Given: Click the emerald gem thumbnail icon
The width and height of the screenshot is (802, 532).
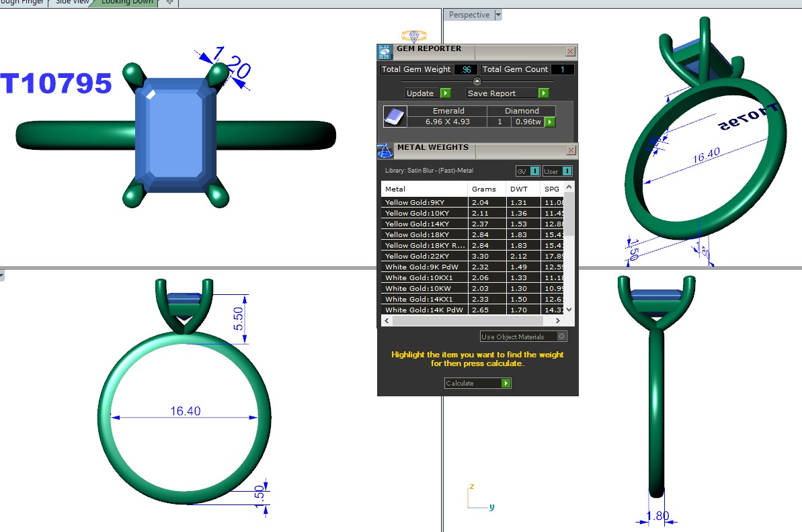Looking at the screenshot, I should point(395,116).
